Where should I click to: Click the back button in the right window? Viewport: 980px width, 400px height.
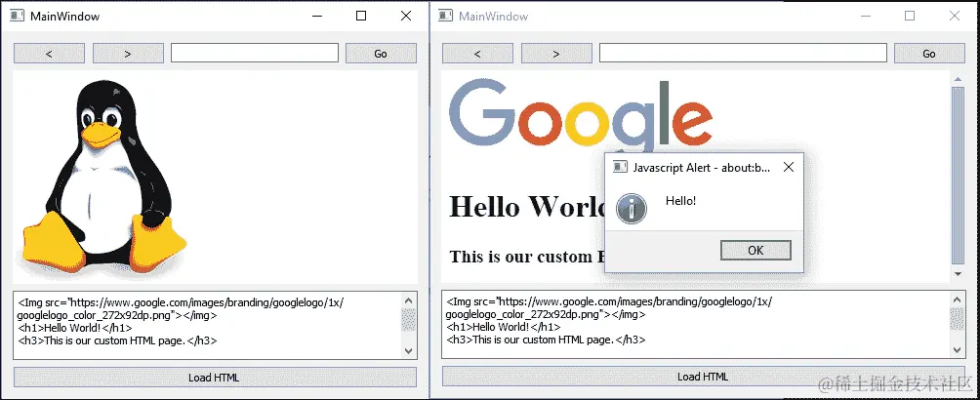coord(477,54)
